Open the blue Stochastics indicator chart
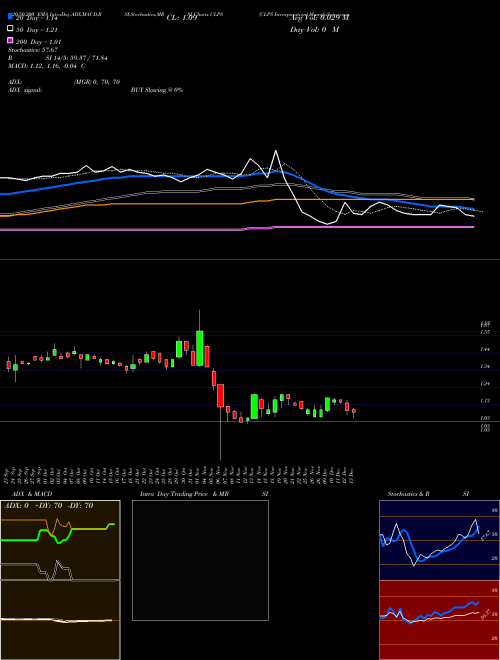This screenshot has width=500, height=660. coord(439,540)
